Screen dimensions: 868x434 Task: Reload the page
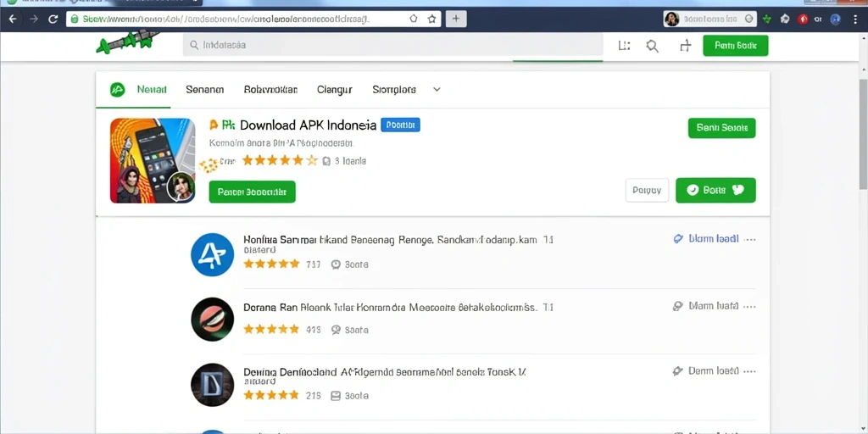[53, 19]
